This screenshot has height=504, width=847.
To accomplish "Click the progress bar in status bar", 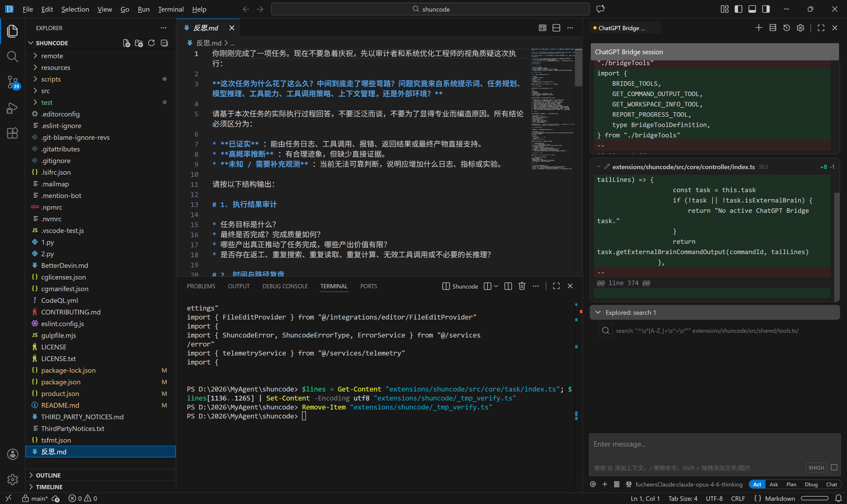I will click(x=814, y=498).
